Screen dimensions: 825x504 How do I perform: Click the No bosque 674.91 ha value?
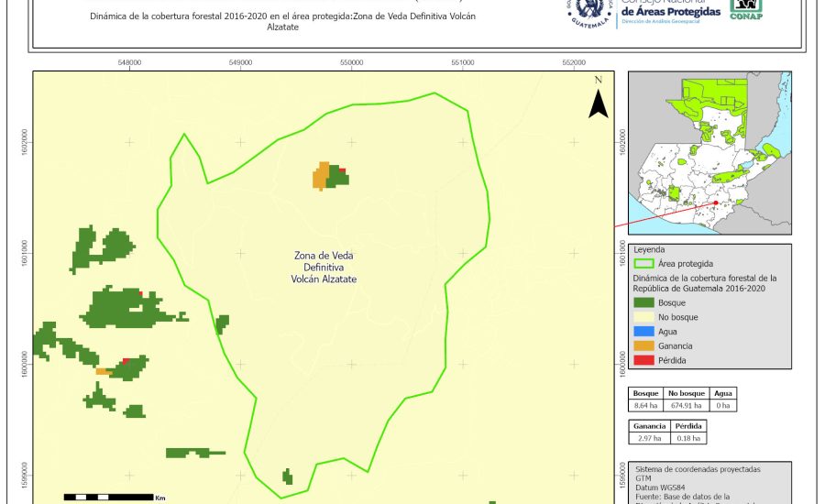pyautogui.click(x=685, y=404)
